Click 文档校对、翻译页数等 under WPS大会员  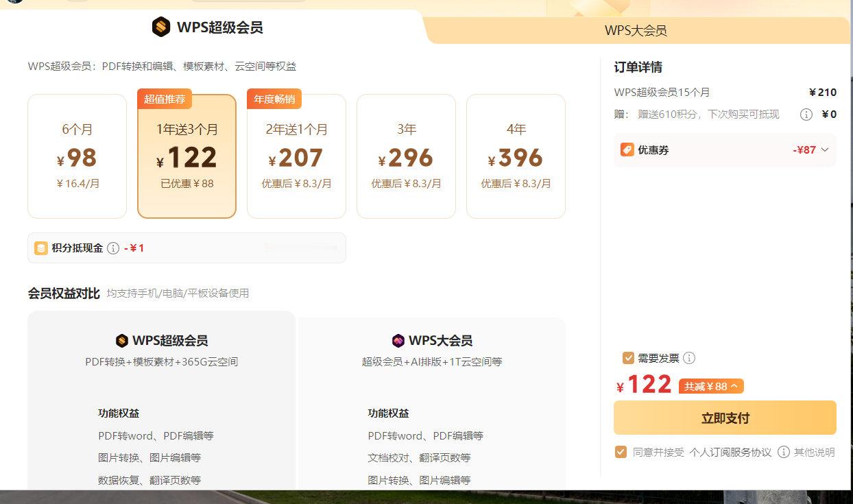419,457
